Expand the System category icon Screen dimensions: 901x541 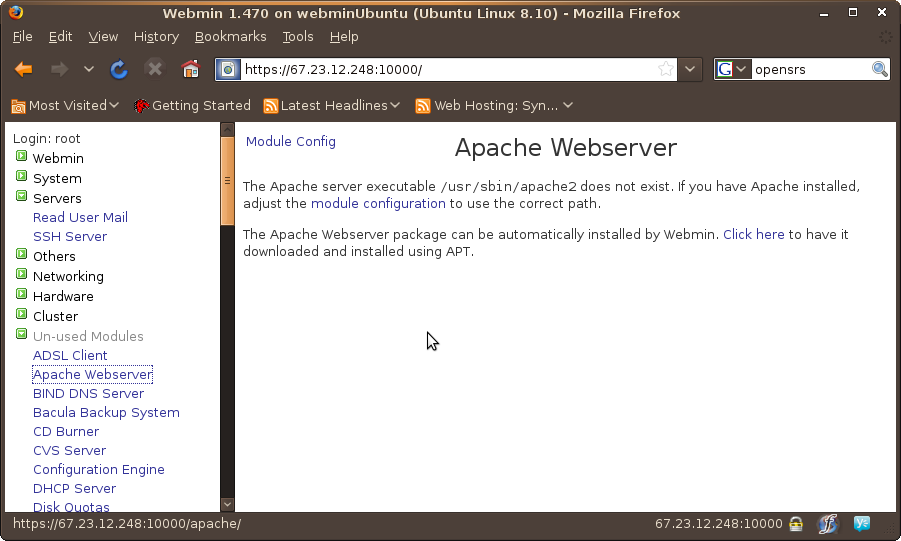tap(21, 176)
